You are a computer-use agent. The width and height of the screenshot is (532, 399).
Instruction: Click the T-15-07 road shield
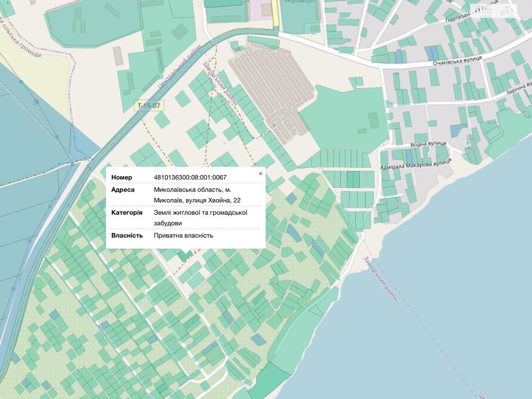(149, 106)
